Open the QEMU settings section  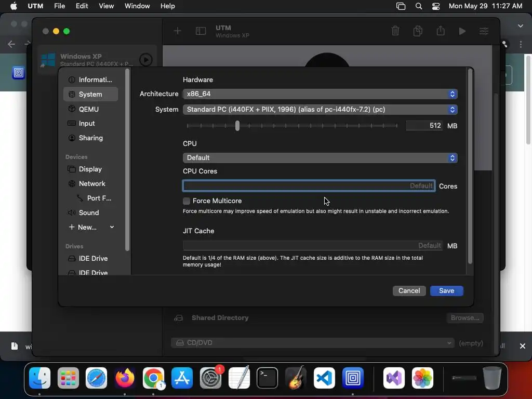90,109
